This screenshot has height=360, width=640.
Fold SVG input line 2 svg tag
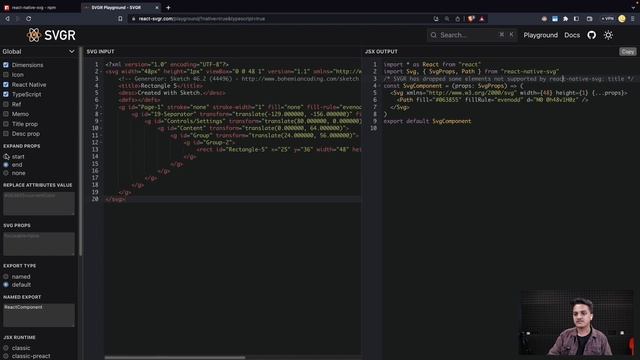[x=102, y=72]
